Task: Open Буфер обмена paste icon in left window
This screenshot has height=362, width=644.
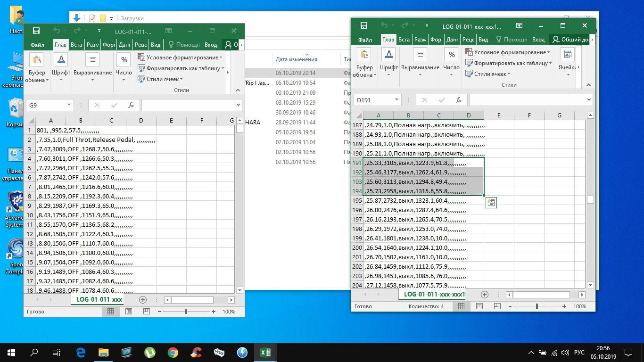Action: 36,59
